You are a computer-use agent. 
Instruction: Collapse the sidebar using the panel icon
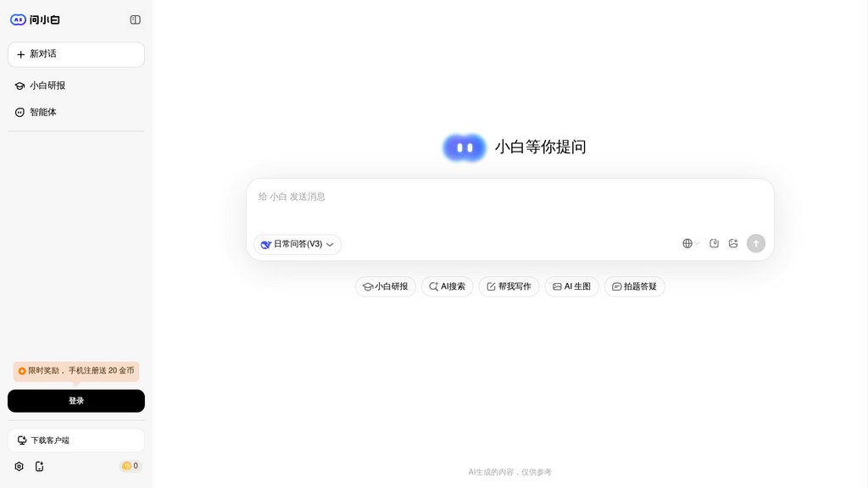tap(135, 19)
